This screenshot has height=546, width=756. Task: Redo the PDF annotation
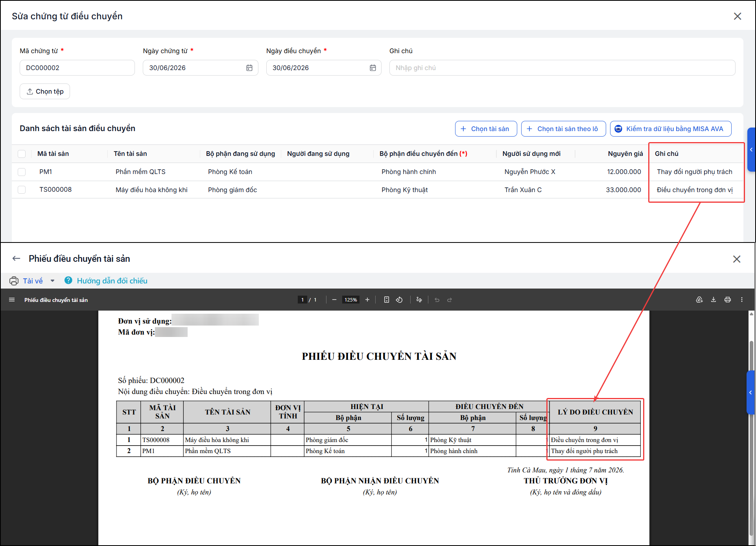tap(450, 300)
